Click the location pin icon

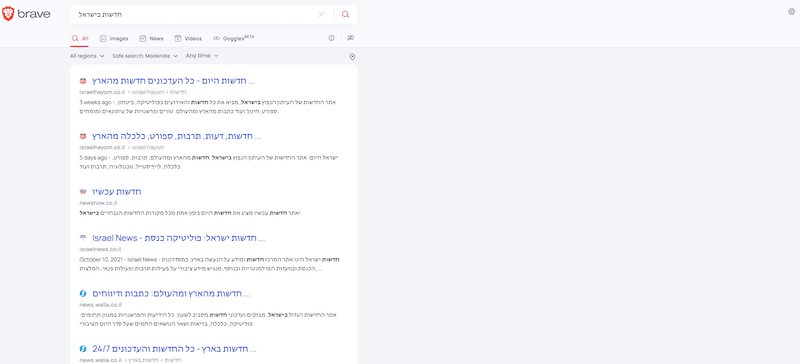352,57
